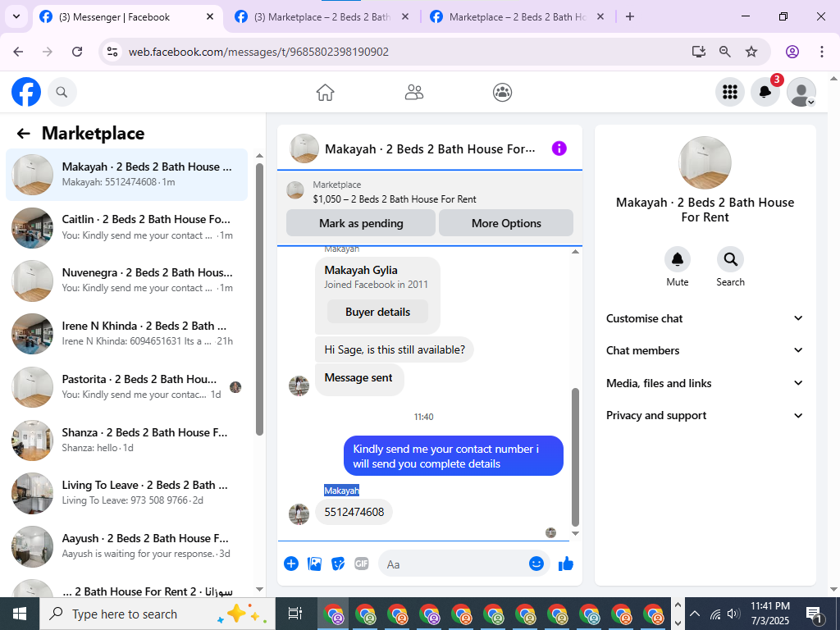
Task: Close the Messenger | Facebook tab
Action: click(x=210, y=16)
